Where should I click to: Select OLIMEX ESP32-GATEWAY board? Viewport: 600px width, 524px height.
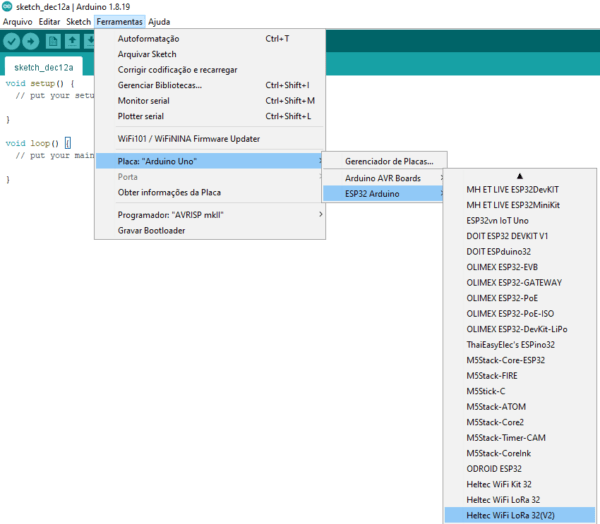pos(520,282)
